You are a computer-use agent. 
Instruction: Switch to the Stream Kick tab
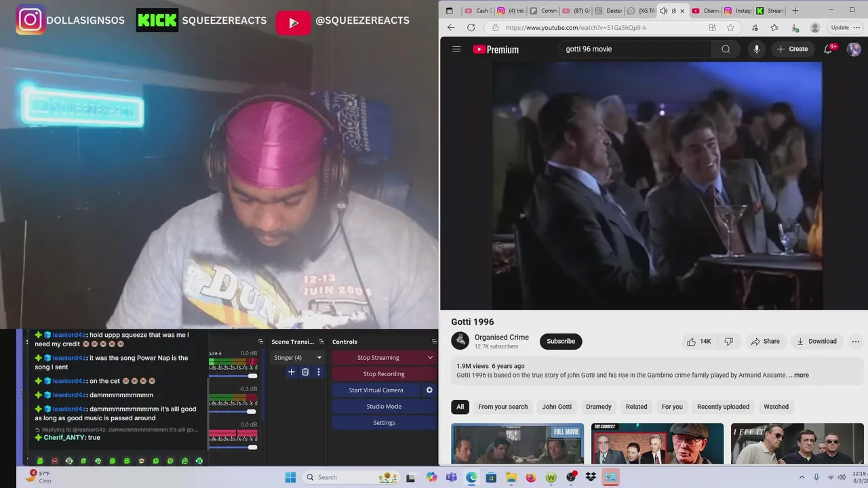[770, 11]
